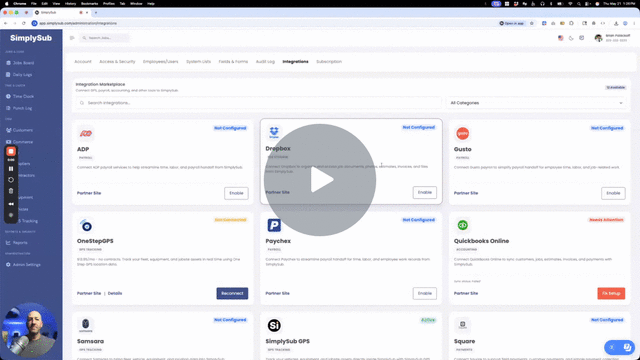Bookmark this page with the star icon
This screenshot has height=360, width=640.
pyautogui.click(x=531, y=23)
